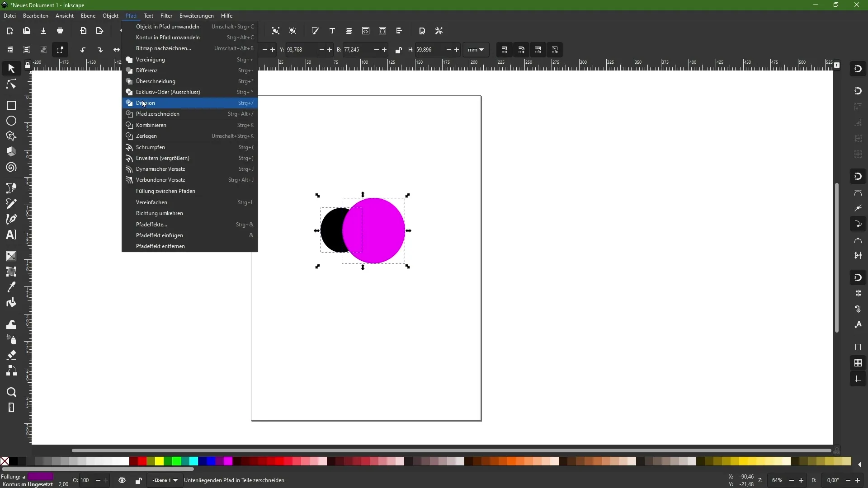Select the Mesh gradient tool
This screenshot has width=868, height=488.
[11, 272]
